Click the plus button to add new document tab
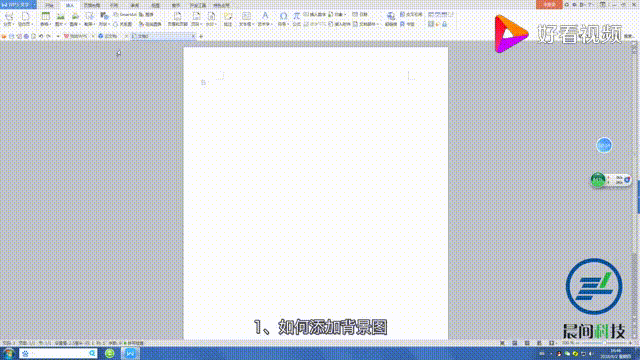The height and width of the screenshot is (360, 640). (201, 36)
